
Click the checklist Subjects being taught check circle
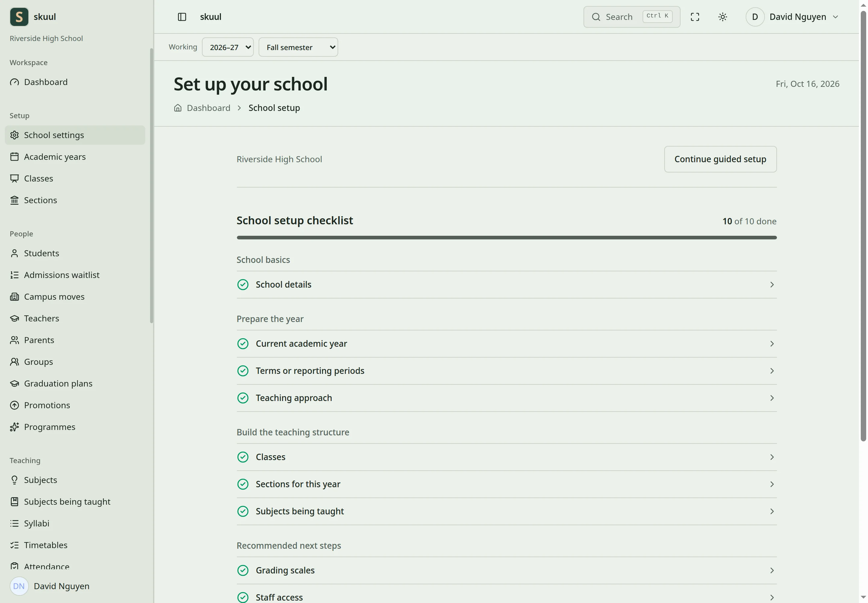click(x=243, y=512)
